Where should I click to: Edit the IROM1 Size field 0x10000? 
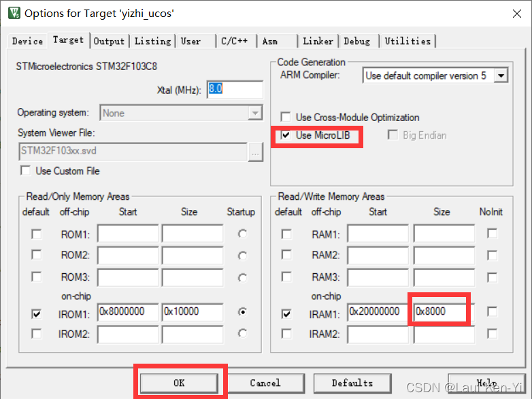pos(193,312)
